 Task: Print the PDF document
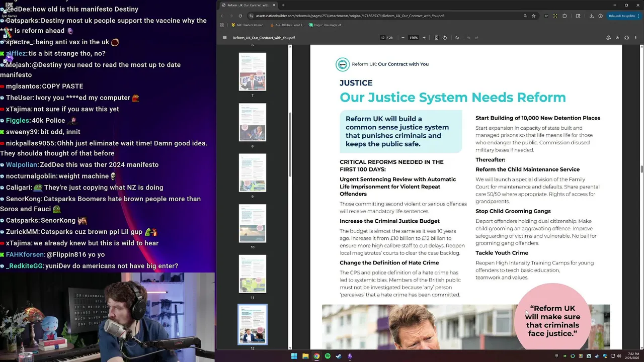(x=626, y=38)
